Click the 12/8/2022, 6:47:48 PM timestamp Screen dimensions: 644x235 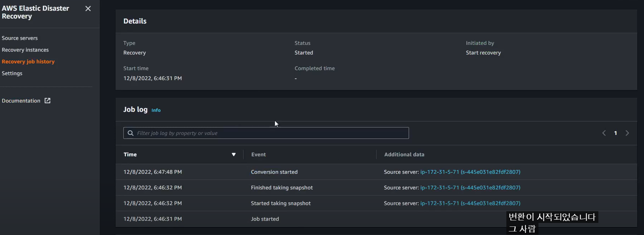pyautogui.click(x=153, y=172)
